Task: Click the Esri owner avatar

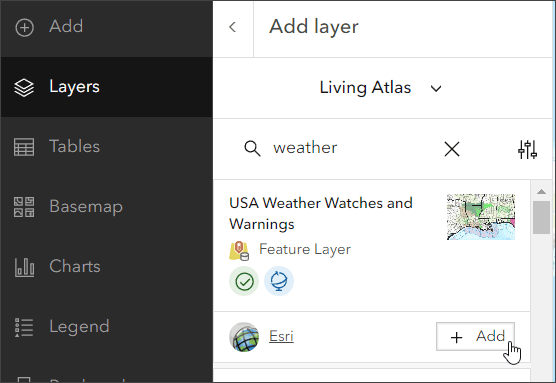Action: [x=244, y=337]
